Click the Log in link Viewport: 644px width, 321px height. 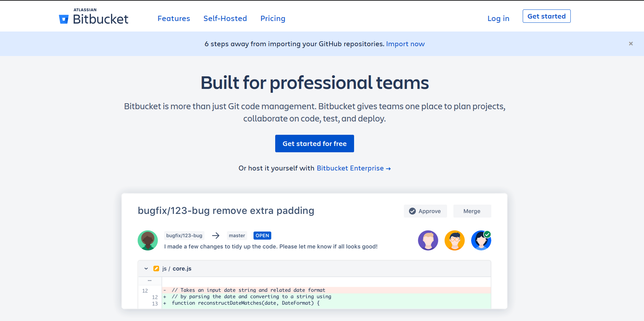[x=498, y=19]
